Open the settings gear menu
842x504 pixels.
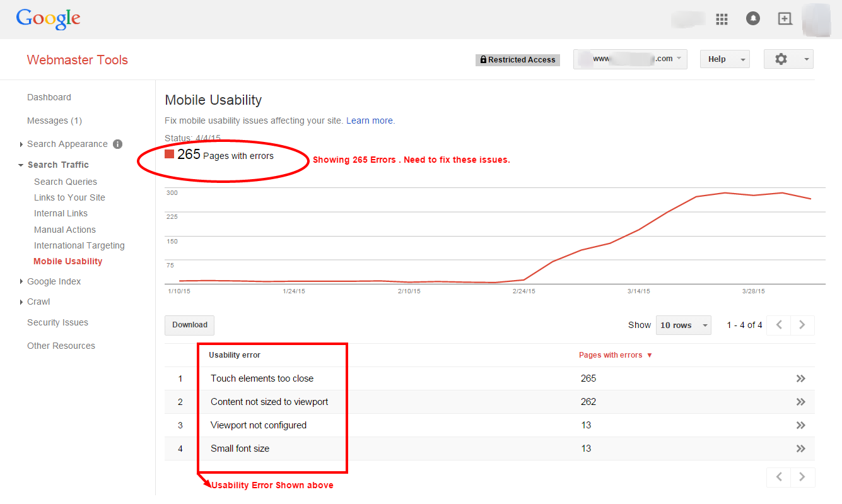point(788,59)
